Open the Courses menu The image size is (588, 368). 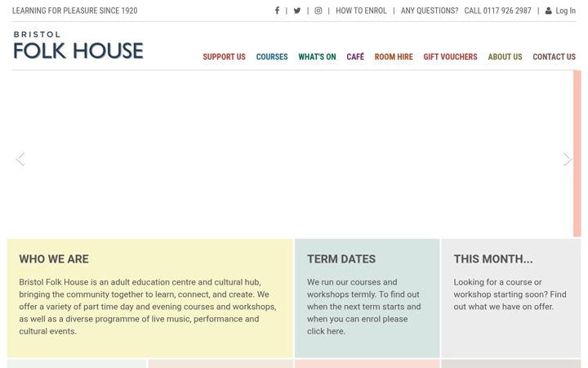click(x=272, y=56)
